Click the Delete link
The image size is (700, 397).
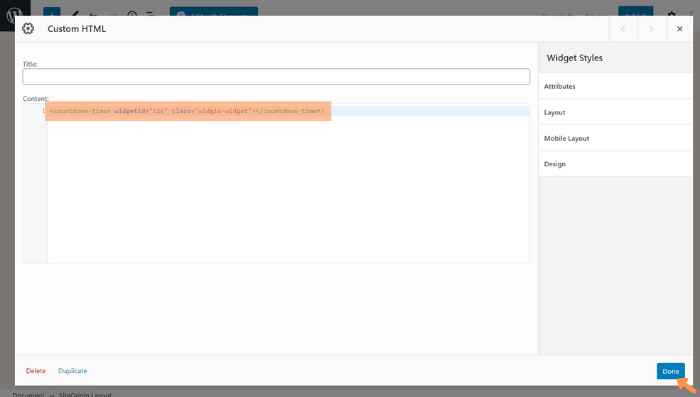36,371
